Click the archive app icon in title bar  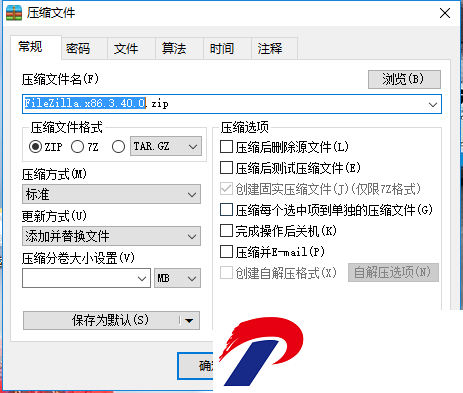(x=14, y=13)
